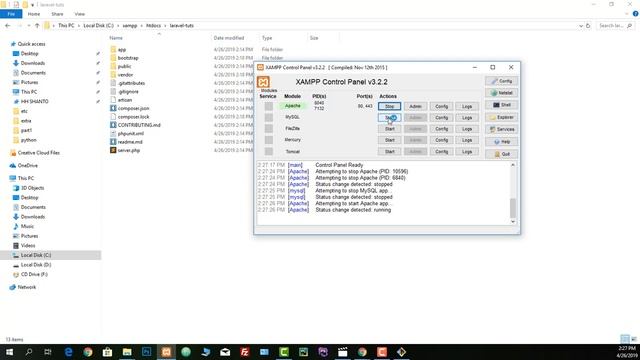
Task: Open the Share ribbon tab
Action: 57,14
